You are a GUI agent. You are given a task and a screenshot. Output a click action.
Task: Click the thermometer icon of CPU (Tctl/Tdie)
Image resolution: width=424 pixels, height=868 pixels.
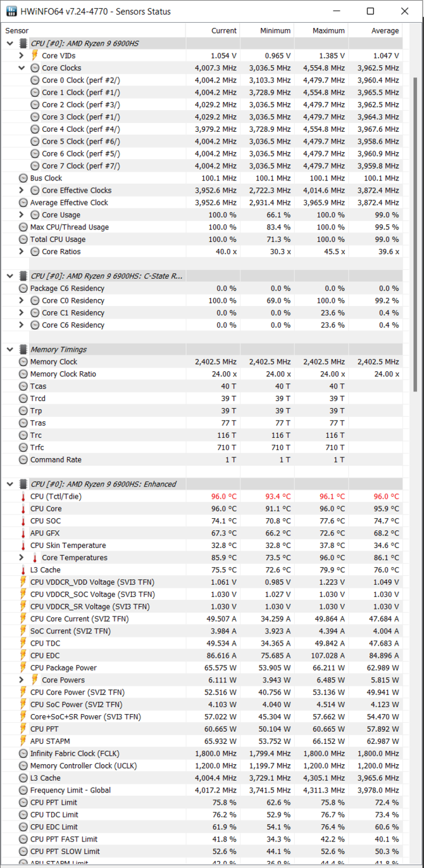(x=23, y=497)
